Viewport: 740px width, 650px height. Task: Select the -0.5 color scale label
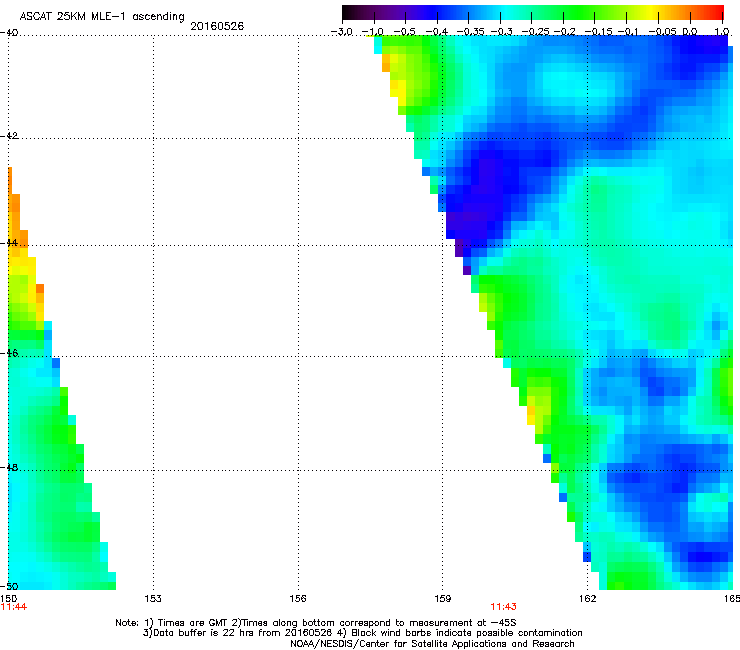tap(404, 32)
